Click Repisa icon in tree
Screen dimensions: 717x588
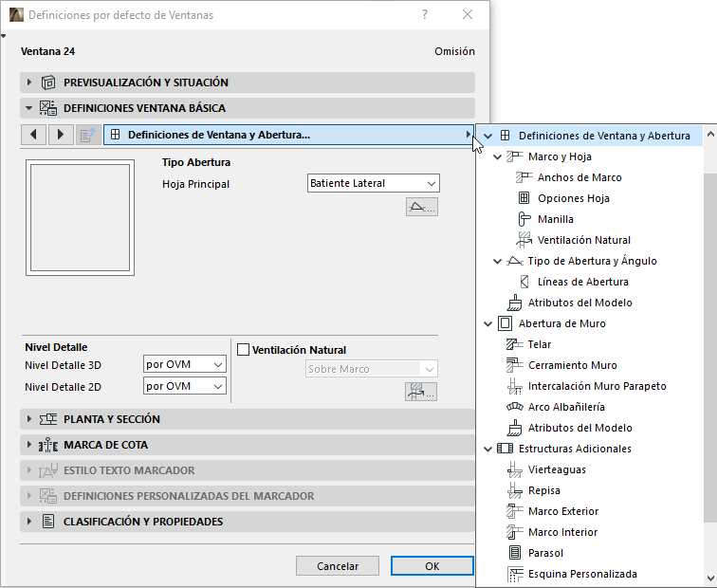point(514,490)
